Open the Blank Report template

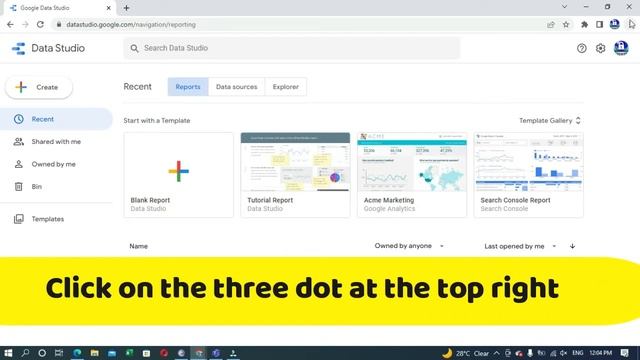(179, 175)
